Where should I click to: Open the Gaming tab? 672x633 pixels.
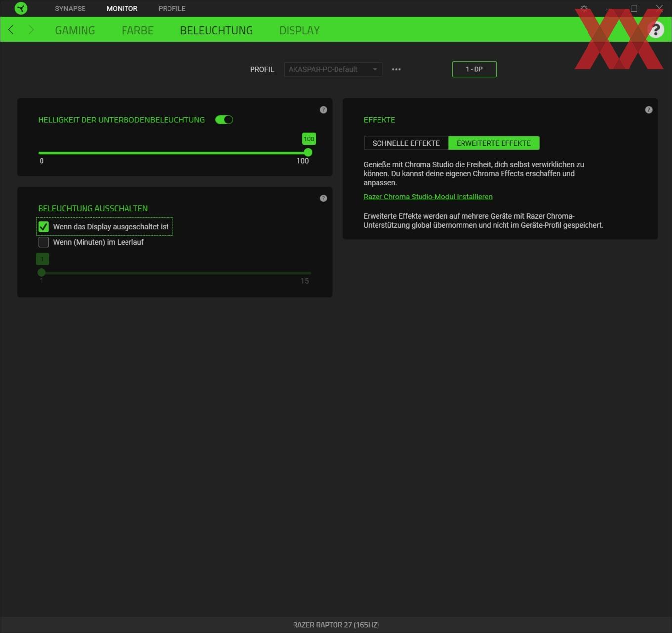click(75, 30)
